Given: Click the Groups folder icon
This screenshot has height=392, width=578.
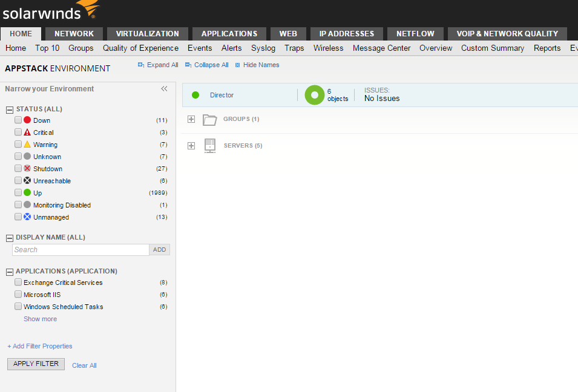Looking at the screenshot, I should coord(210,120).
